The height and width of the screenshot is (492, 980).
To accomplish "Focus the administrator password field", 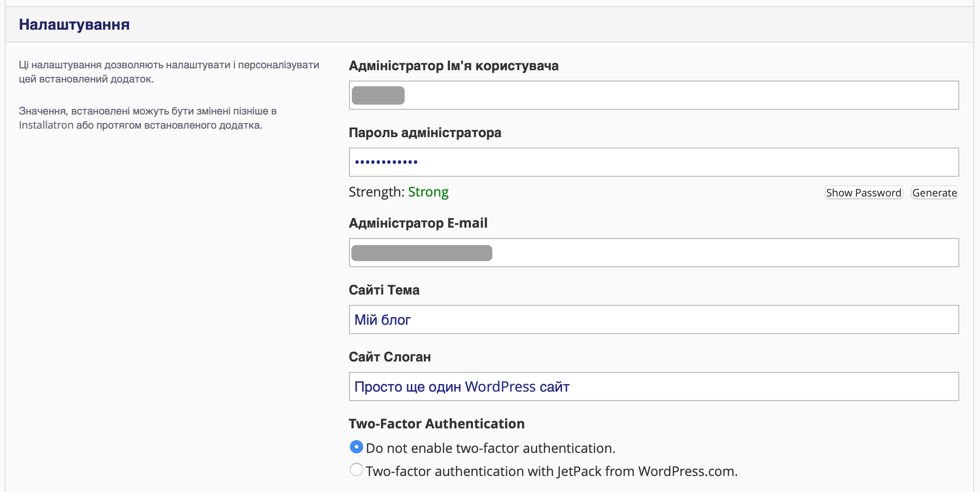I will click(653, 162).
